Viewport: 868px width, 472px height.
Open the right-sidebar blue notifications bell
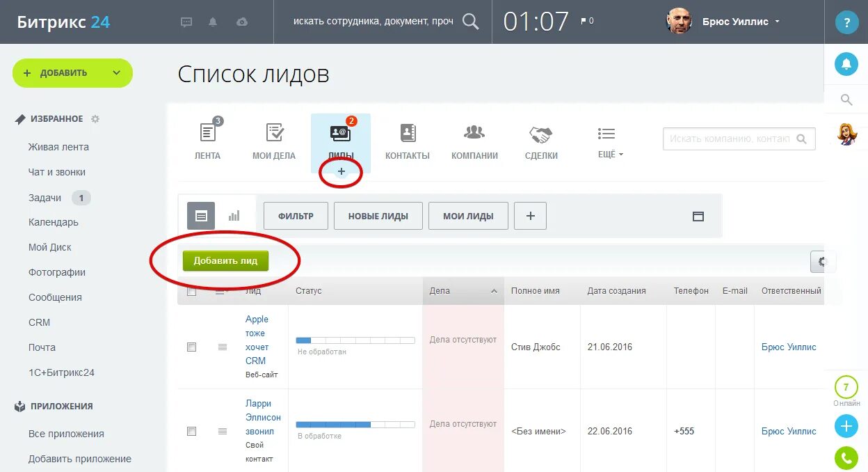pyautogui.click(x=846, y=64)
